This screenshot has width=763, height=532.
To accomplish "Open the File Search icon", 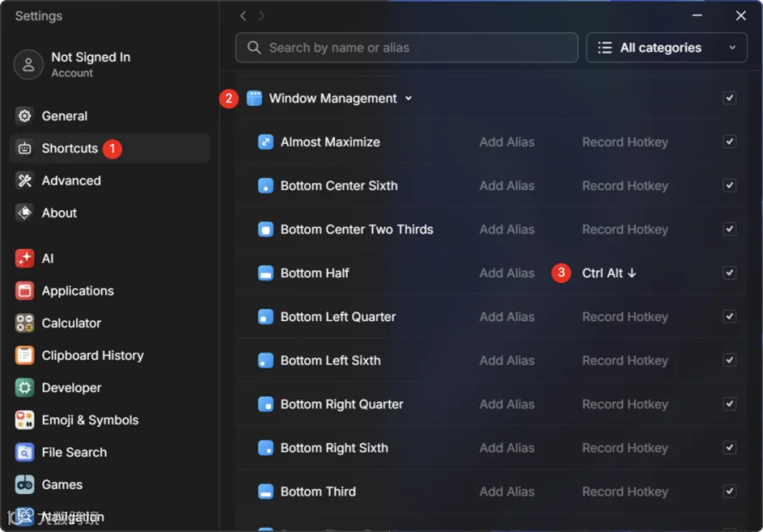I will click(x=25, y=452).
